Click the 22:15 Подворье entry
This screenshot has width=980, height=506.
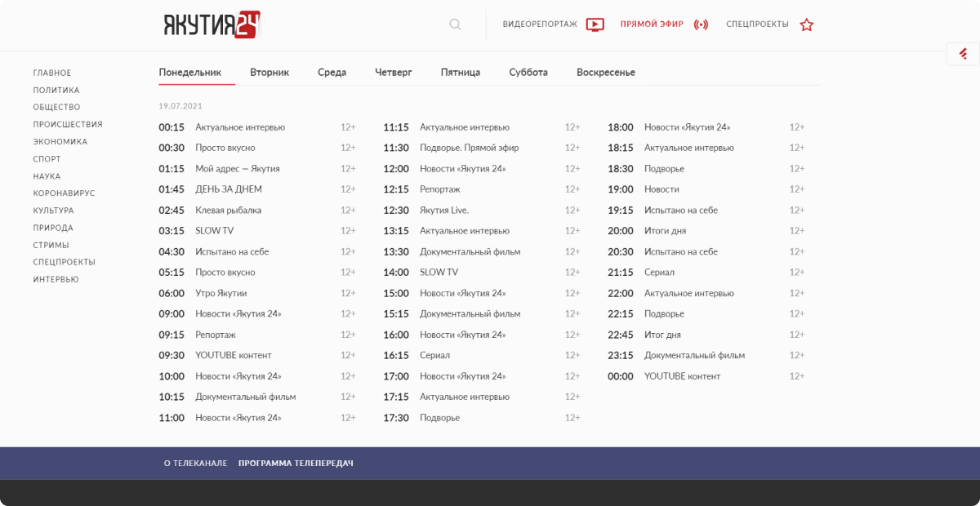pos(706,314)
